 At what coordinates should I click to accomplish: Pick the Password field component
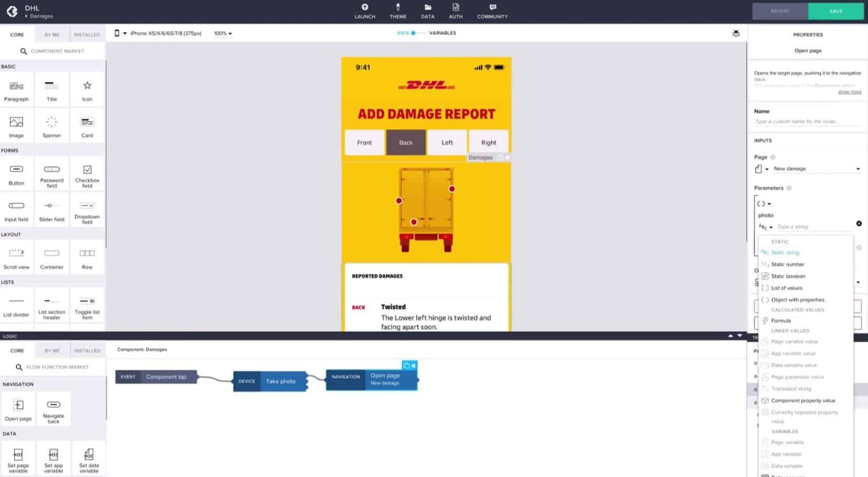coord(51,174)
